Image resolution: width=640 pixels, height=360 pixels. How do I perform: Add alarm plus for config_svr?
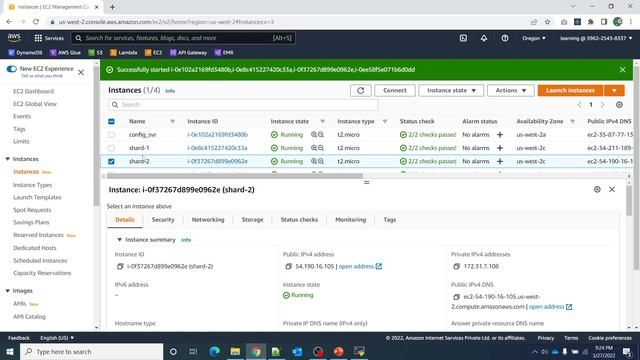pyautogui.click(x=500, y=135)
